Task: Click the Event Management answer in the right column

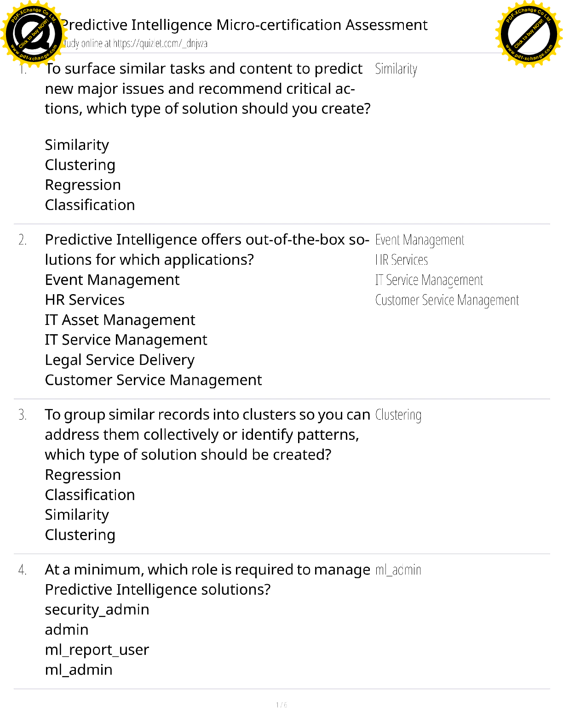Action: coord(419,240)
